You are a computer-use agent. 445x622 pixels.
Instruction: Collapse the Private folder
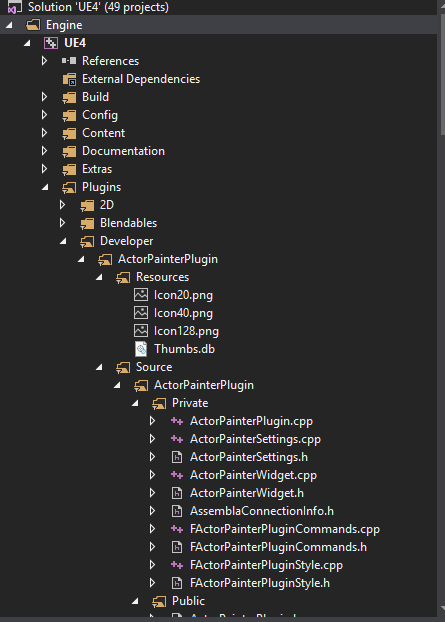tap(135, 403)
